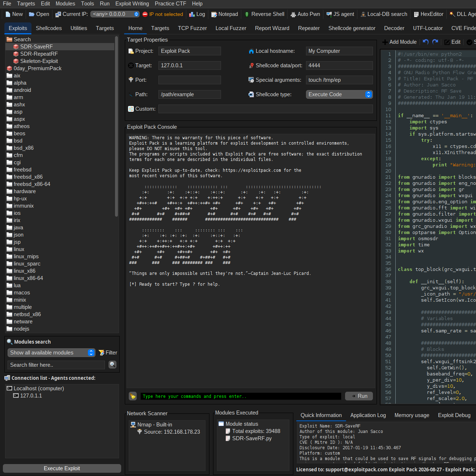Open the Exploit Writing menu
The image size is (476, 476).
pos(132,4)
